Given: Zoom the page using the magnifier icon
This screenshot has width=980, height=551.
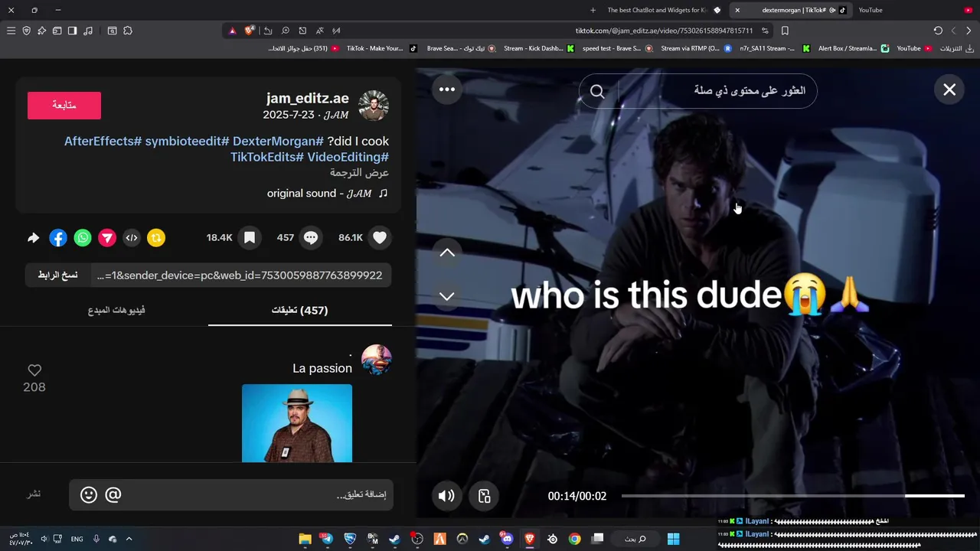Looking at the screenshot, I should (285, 31).
